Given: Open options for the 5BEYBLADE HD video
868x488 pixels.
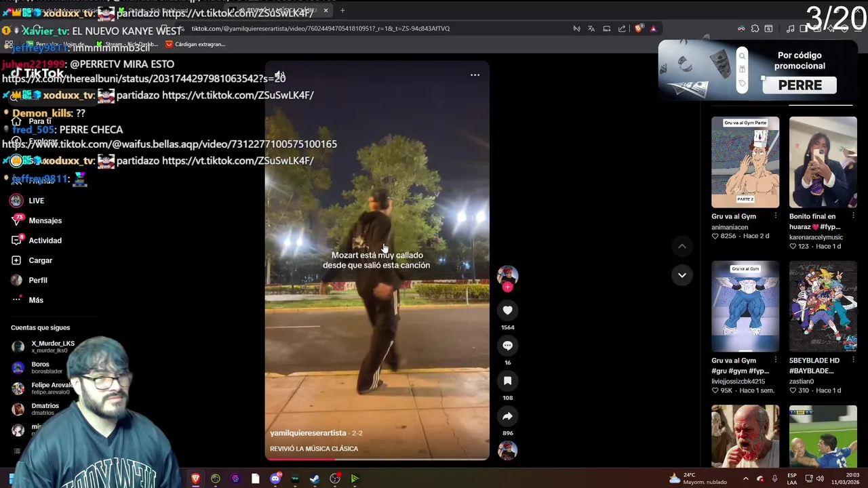Looking at the screenshot, I should (x=853, y=361).
